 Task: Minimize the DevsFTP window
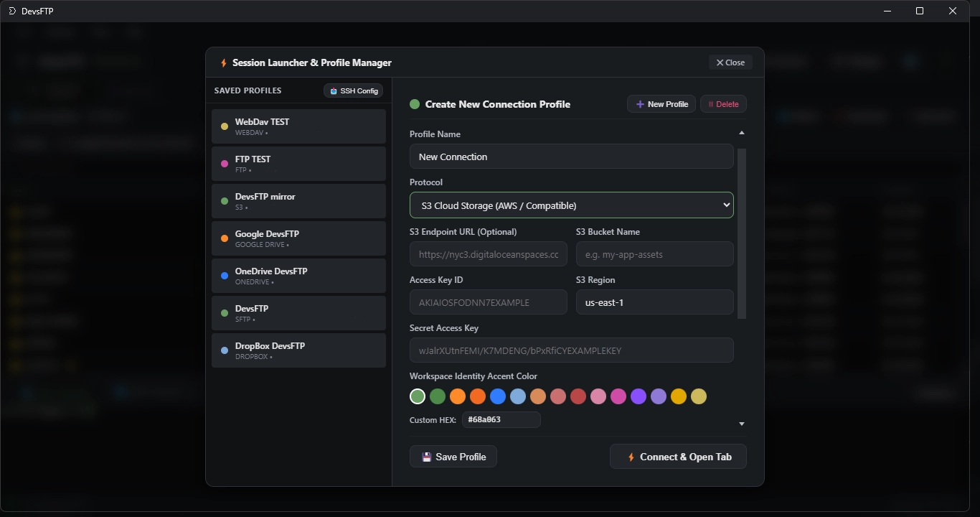887,11
